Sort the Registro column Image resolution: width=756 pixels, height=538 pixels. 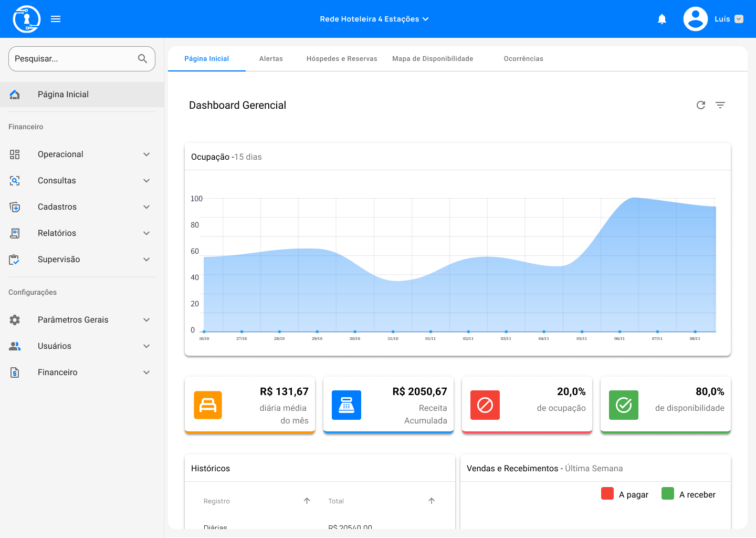pos(307,501)
